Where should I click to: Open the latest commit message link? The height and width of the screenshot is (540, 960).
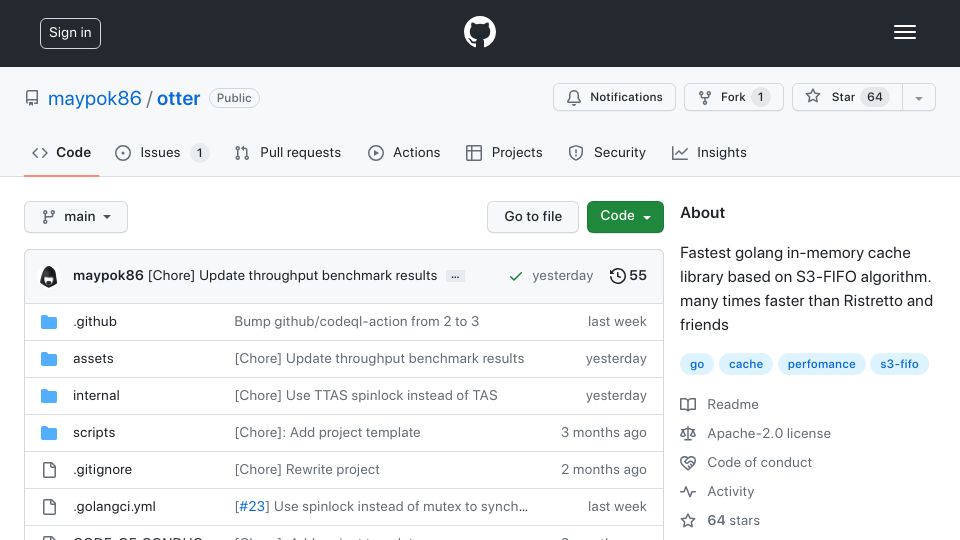coord(293,276)
